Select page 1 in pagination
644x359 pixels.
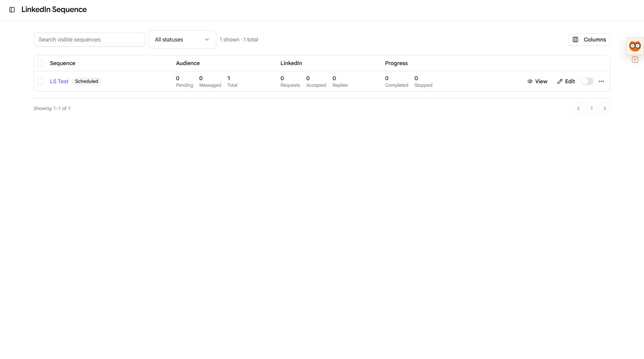[591, 108]
